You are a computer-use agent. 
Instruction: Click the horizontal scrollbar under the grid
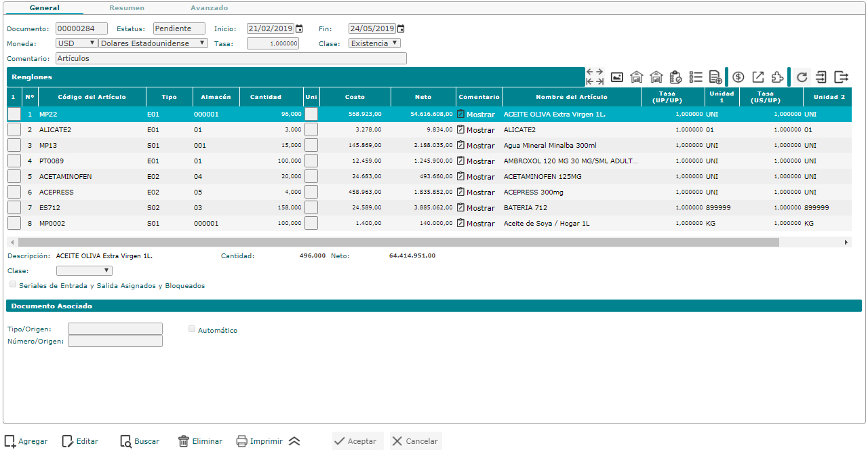399,242
